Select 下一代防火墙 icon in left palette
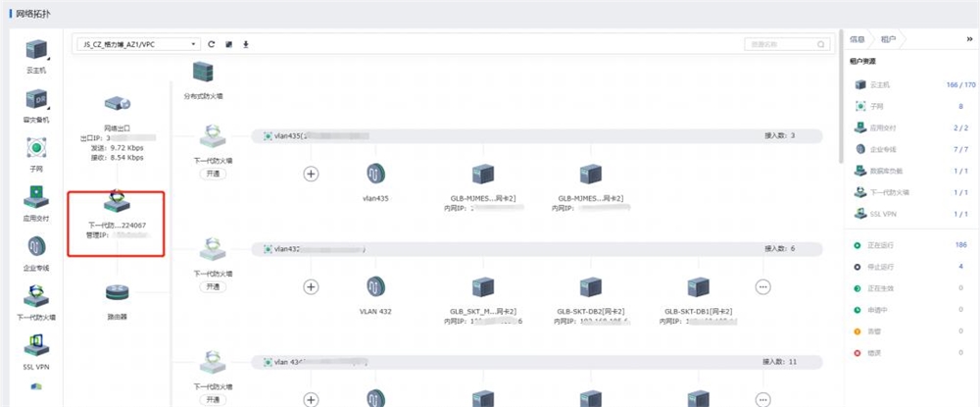Image resolution: width=980 pixels, height=407 pixels. pos(36,295)
